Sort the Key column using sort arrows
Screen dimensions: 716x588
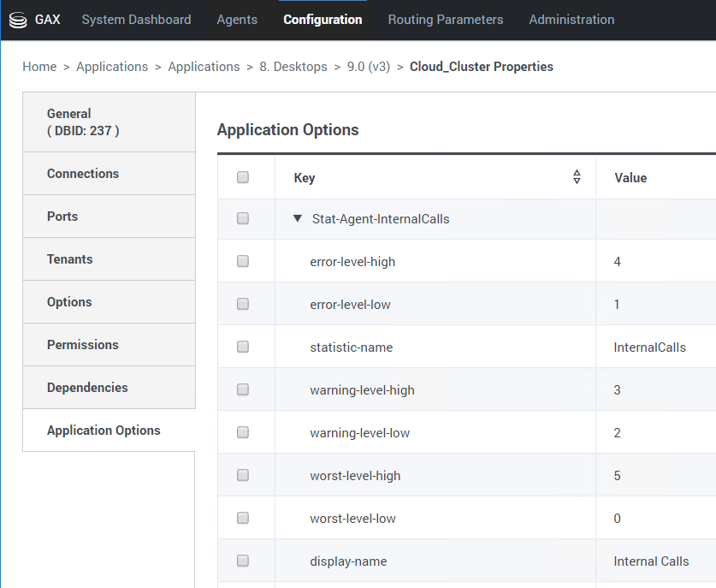pyautogui.click(x=577, y=177)
